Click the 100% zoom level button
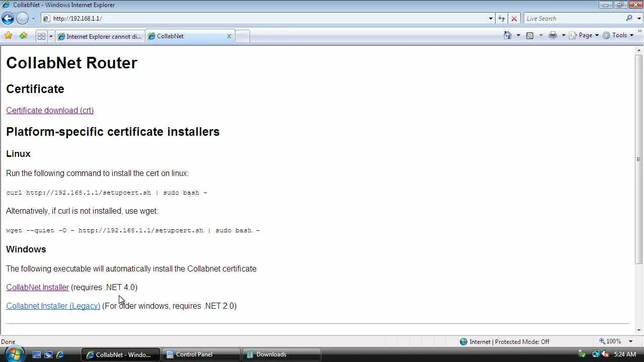Viewport: 644px width, 362px height. (609, 341)
